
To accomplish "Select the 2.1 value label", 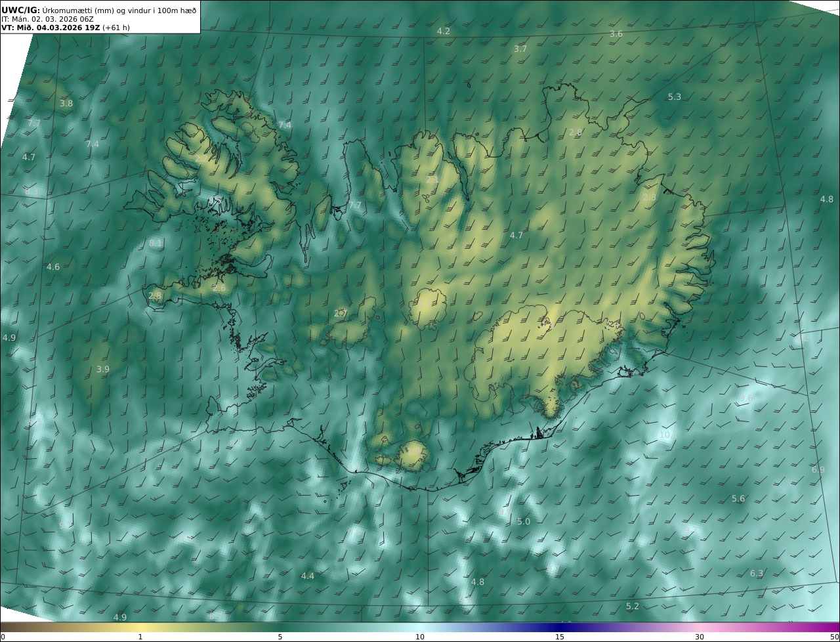I will point(432,180).
